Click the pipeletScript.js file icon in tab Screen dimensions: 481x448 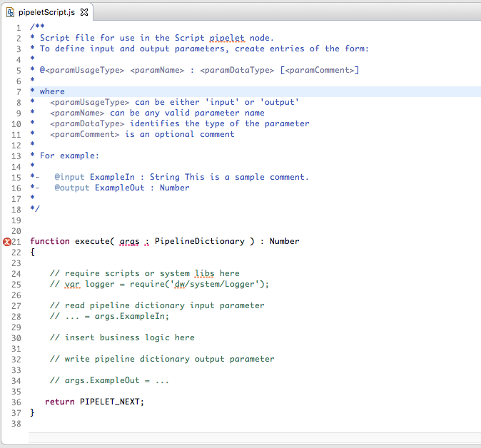(10, 12)
